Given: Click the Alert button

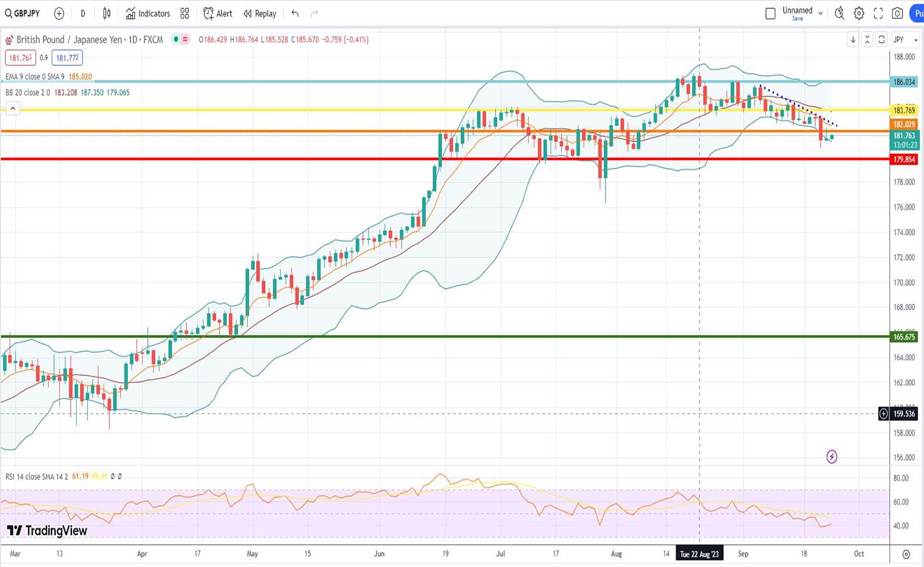Looking at the screenshot, I should tap(217, 14).
